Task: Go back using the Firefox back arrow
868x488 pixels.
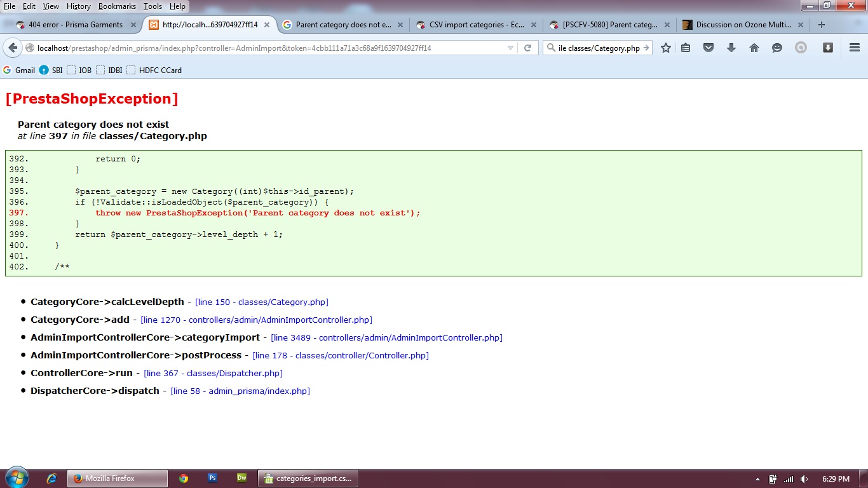Action: [x=13, y=48]
